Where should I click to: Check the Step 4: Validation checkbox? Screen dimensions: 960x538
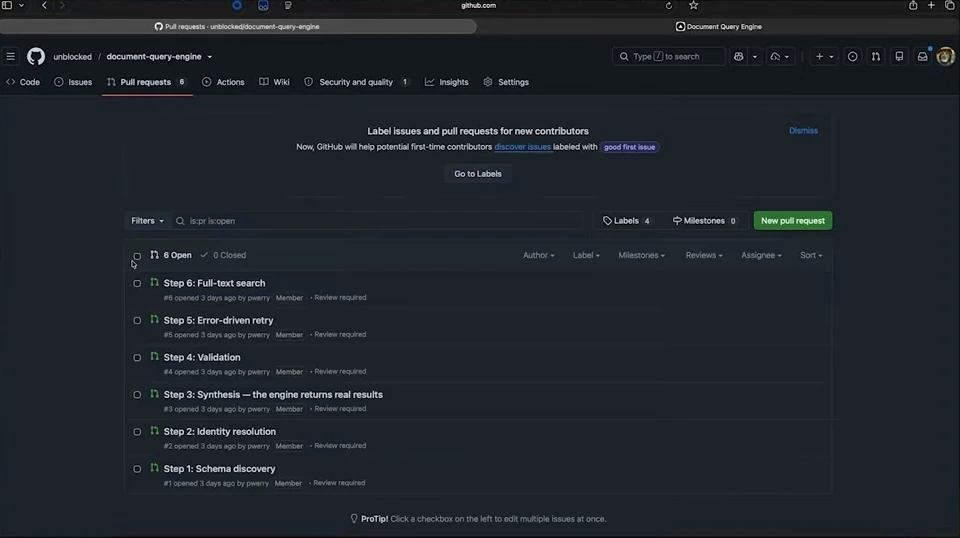[137, 357]
